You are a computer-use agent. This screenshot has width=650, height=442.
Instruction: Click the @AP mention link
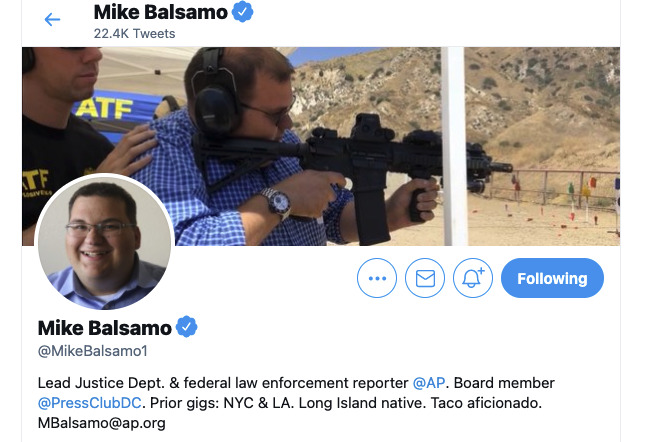(x=429, y=383)
